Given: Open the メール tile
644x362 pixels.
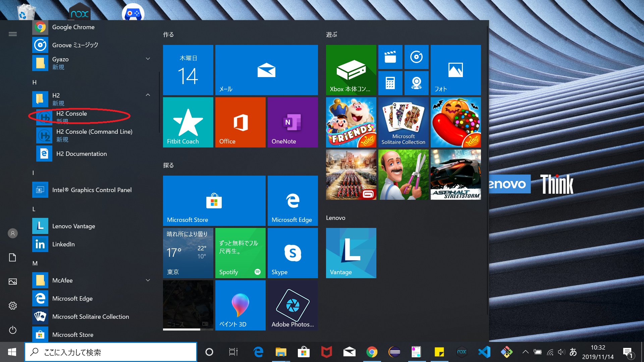Looking at the screenshot, I should point(267,70).
